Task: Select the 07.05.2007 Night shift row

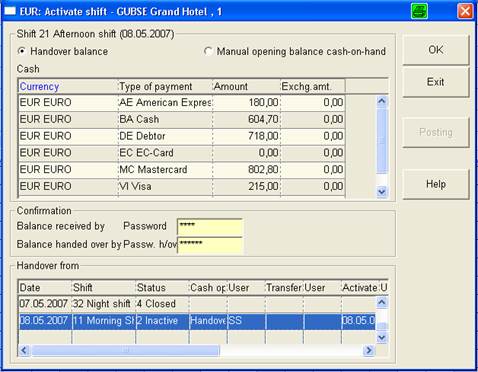Action: [x=197, y=304]
